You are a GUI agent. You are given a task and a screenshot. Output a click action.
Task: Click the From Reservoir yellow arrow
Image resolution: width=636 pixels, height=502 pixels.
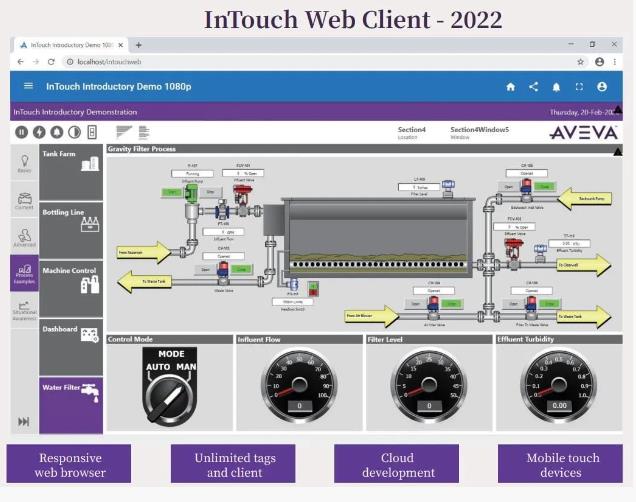(144, 252)
